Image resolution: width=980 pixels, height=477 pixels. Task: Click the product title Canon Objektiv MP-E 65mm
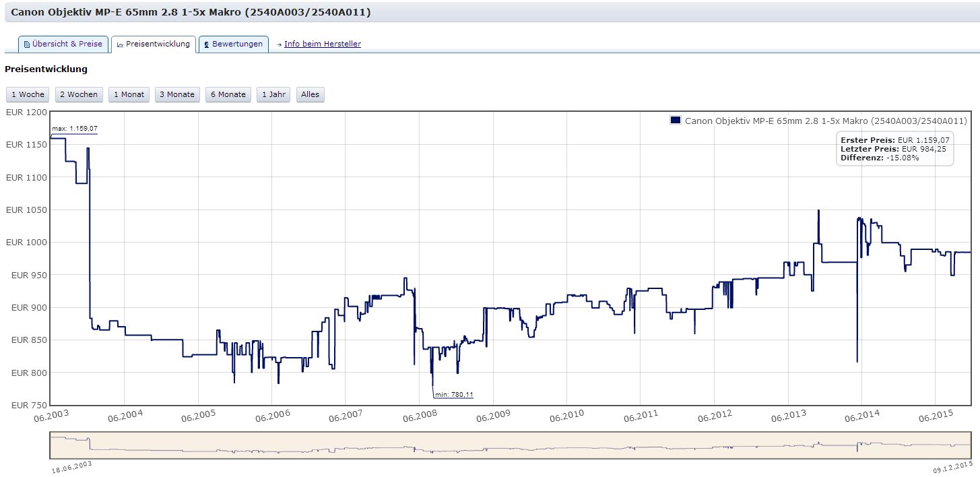191,12
